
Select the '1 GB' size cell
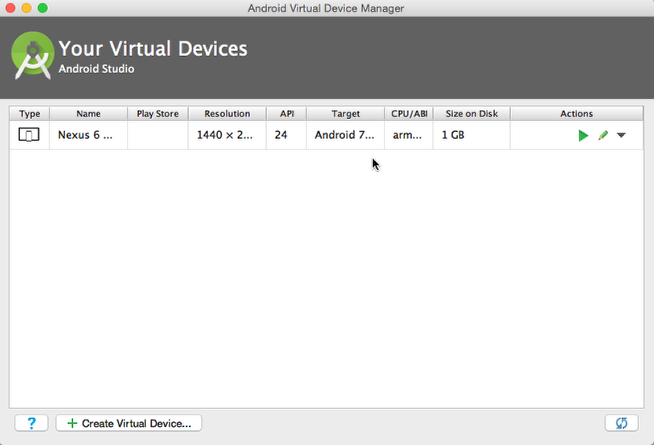(472, 135)
